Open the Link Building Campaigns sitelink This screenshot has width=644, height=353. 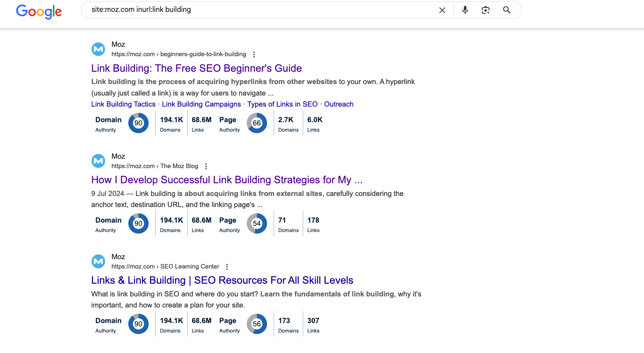[201, 104]
